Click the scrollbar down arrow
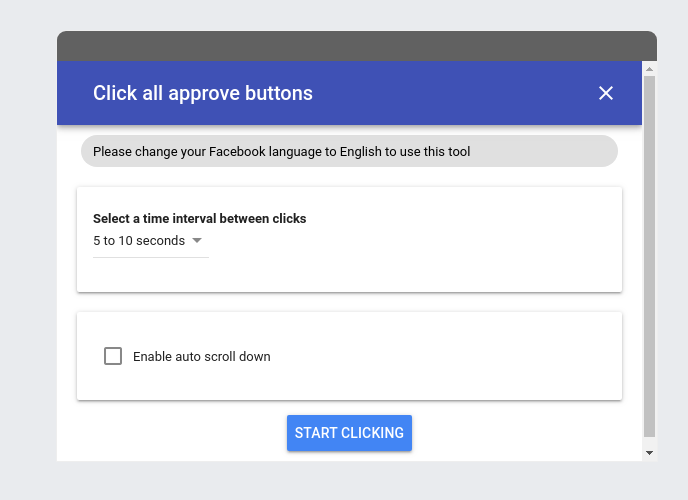The height and width of the screenshot is (500, 688). (x=649, y=453)
